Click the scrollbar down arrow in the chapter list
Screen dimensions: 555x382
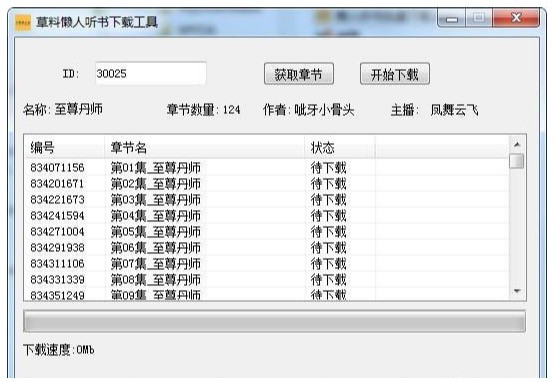point(517,291)
